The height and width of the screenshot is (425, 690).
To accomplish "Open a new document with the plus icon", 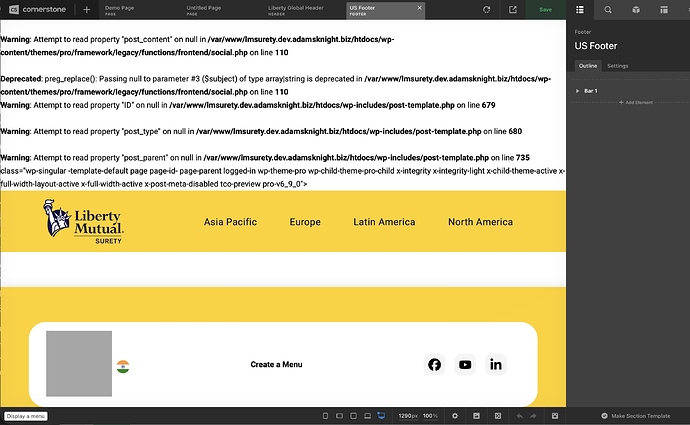I will click(86, 10).
